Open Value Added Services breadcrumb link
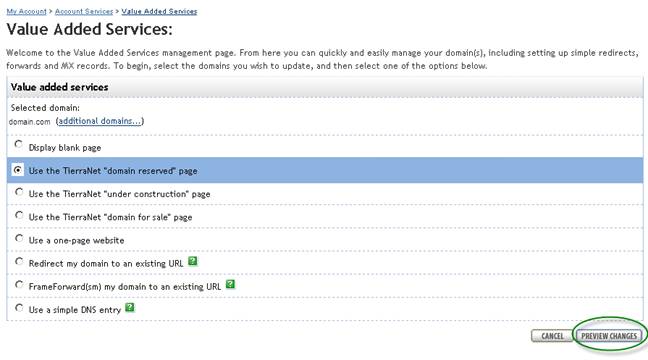This screenshot has width=648, height=360. point(159,12)
